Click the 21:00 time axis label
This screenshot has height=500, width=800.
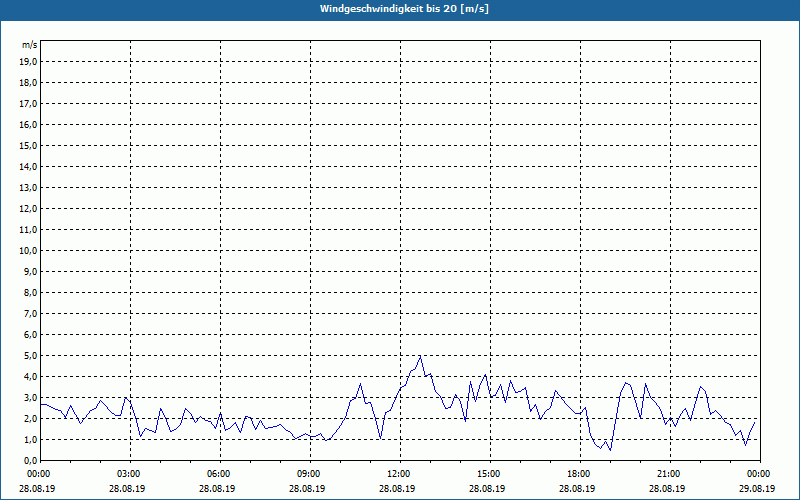[x=670, y=474]
